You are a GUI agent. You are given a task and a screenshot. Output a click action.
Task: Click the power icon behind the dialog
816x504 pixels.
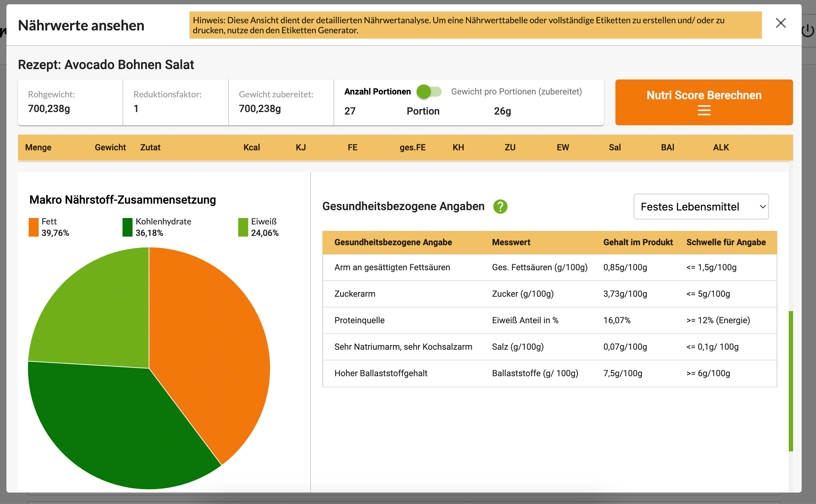click(808, 31)
